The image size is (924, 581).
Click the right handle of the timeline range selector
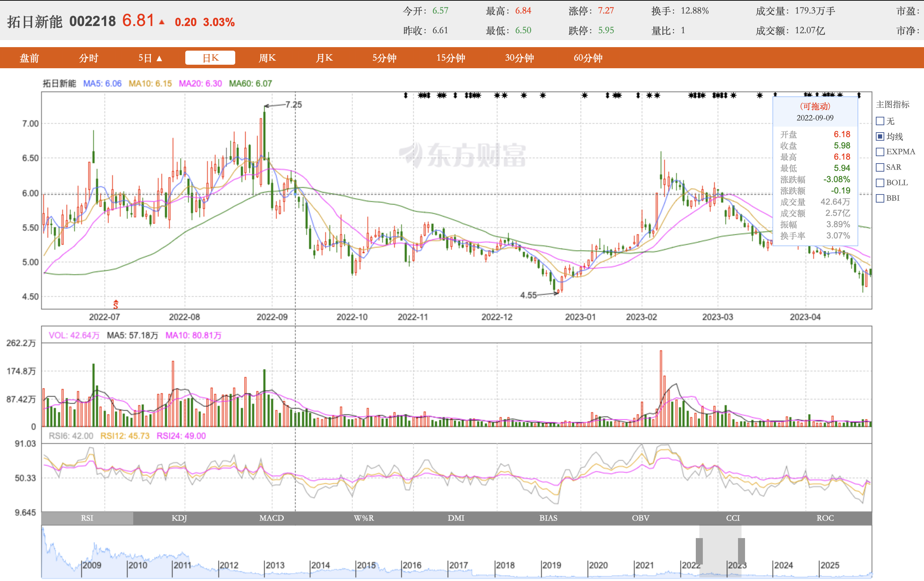click(742, 551)
